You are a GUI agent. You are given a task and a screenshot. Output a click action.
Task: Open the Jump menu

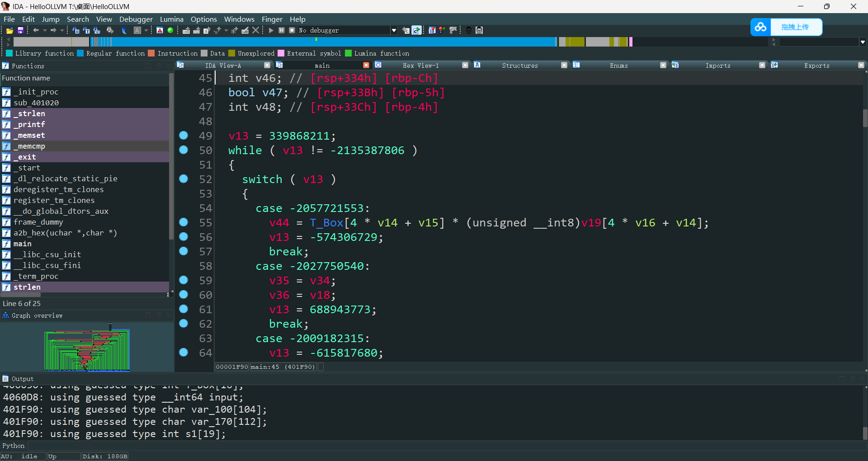(x=51, y=19)
